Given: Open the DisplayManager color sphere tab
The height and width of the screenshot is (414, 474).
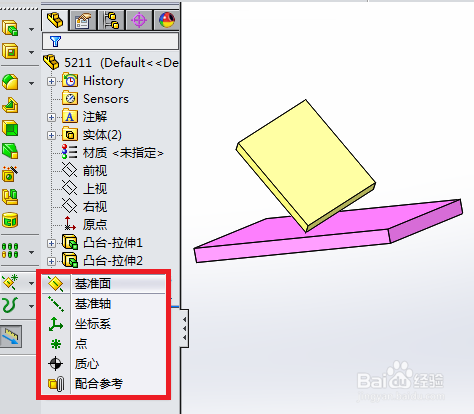Looking at the screenshot, I should 166,20.
